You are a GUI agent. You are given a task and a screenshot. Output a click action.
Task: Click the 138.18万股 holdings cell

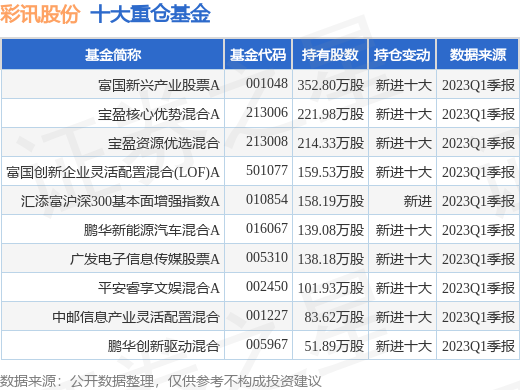tap(331, 259)
